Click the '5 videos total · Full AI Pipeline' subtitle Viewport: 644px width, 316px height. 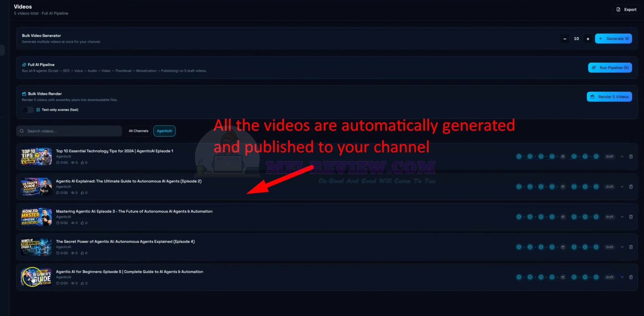(x=41, y=13)
